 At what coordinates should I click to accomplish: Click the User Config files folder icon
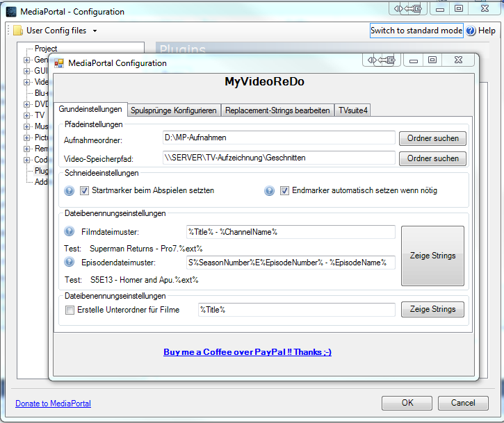click(18, 31)
